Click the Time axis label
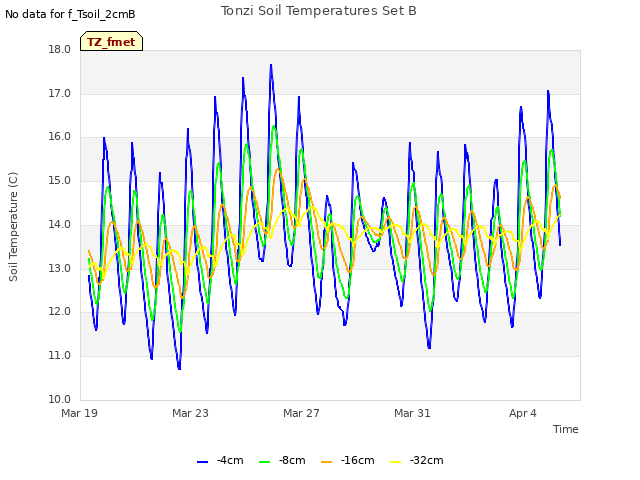Viewport: 640px width, 480px height. pyautogui.click(x=566, y=429)
